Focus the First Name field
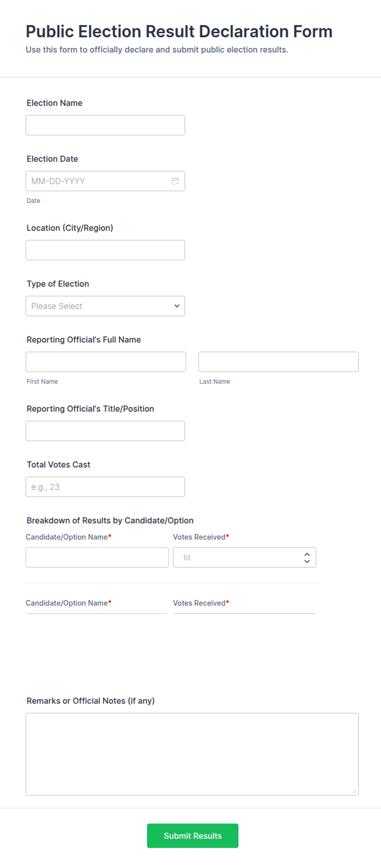 (x=106, y=362)
